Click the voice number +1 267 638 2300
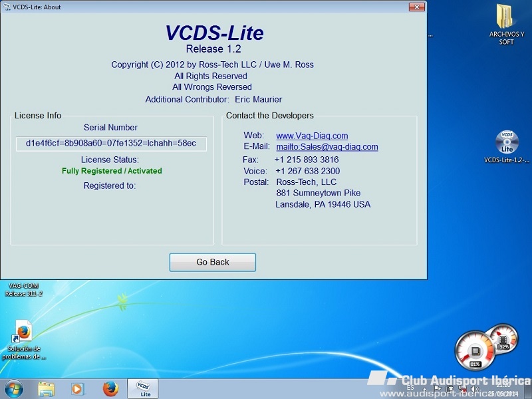532x399 pixels. 307,171
